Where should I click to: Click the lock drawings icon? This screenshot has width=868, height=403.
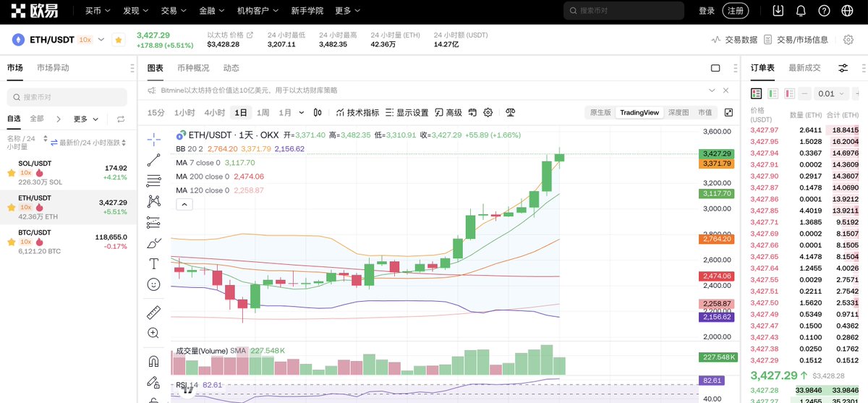coord(153,382)
